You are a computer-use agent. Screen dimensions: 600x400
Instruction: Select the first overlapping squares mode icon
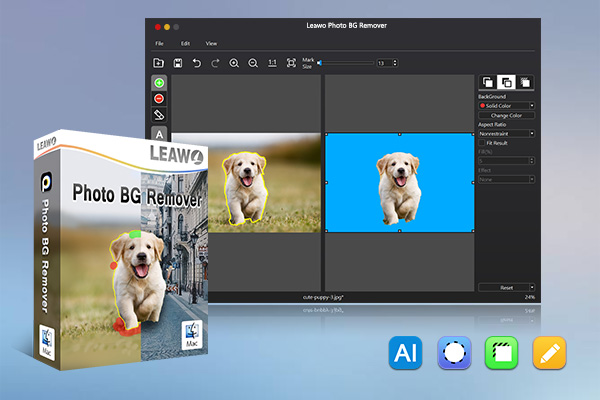488,82
